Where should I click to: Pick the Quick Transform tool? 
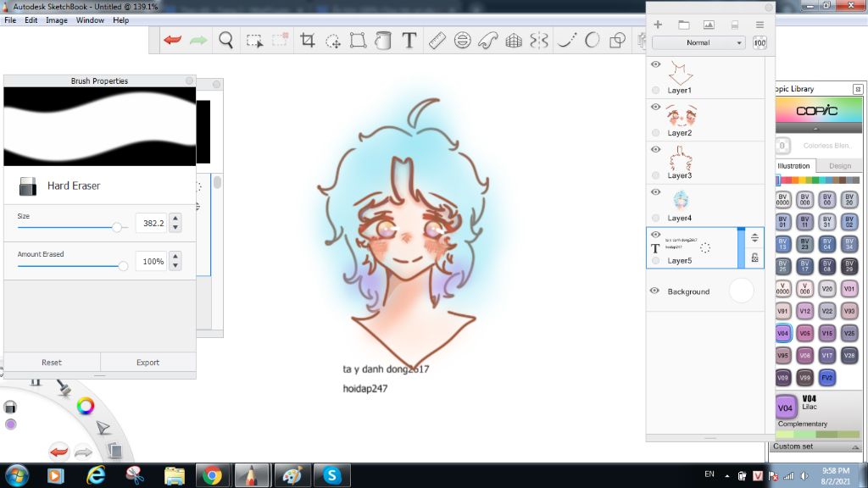[x=332, y=41]
